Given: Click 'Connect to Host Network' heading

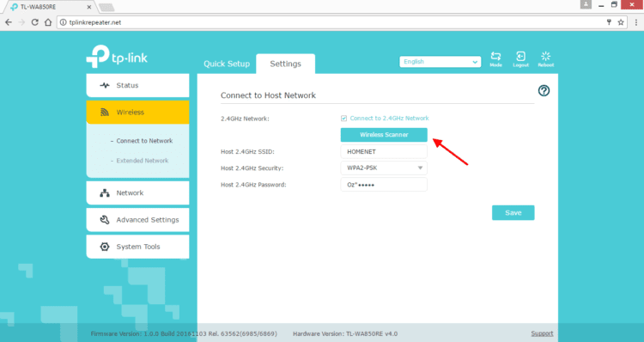Looking at the screenshot, I should pos(268,95).
